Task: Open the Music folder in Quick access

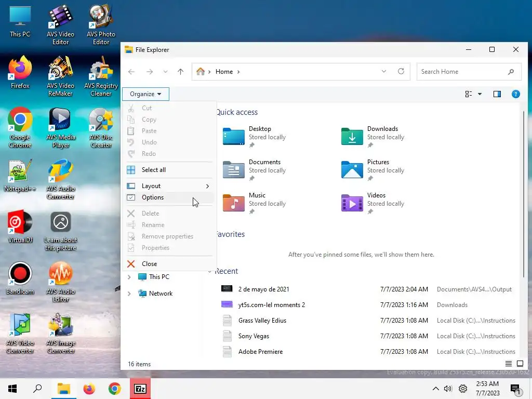Action: 255,203
